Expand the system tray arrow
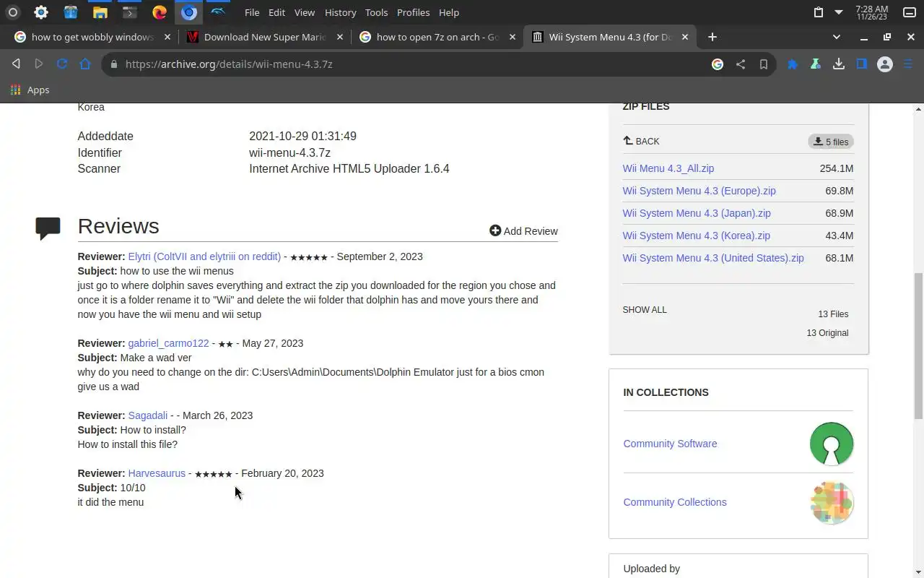 tap(839, 12)
